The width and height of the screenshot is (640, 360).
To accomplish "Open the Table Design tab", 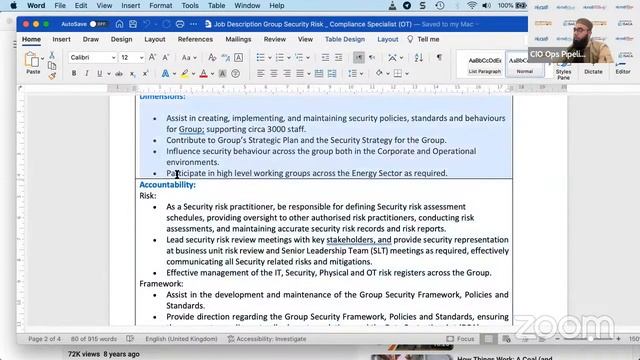I will point(345,39).
